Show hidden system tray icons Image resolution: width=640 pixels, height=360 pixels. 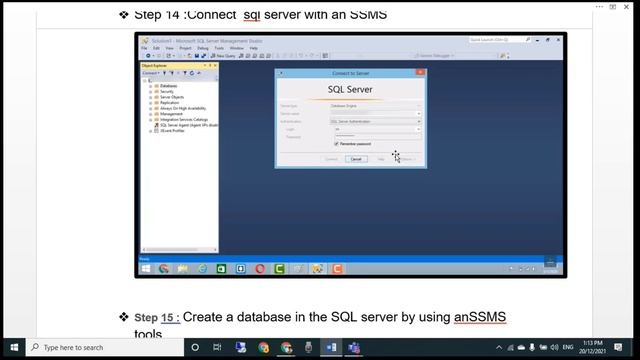point(499,347)
